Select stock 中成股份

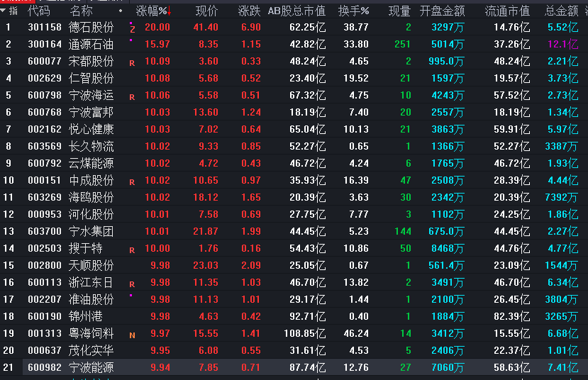91,180
